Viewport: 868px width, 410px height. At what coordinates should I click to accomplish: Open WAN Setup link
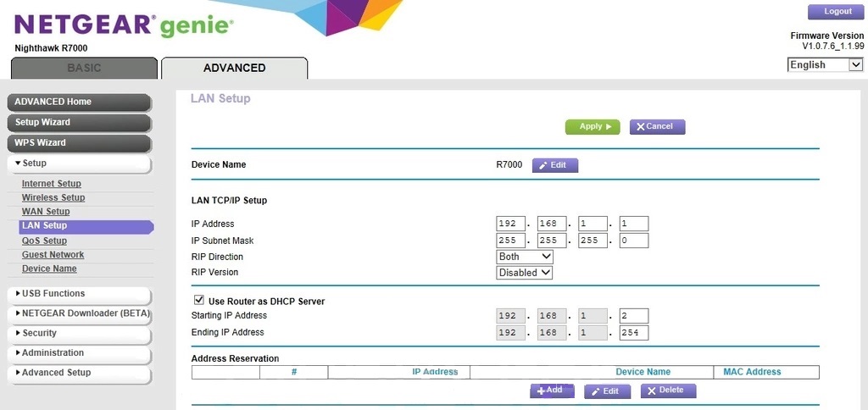[46, 212]
